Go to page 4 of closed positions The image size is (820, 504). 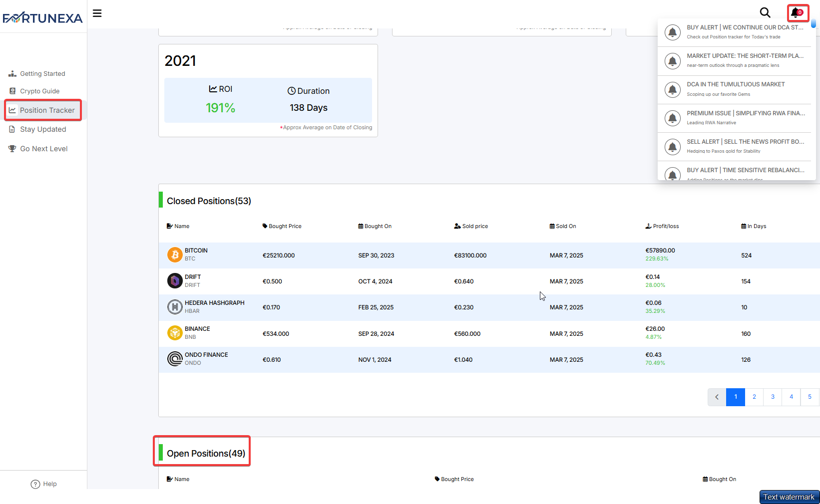click(x=791, y=397)
